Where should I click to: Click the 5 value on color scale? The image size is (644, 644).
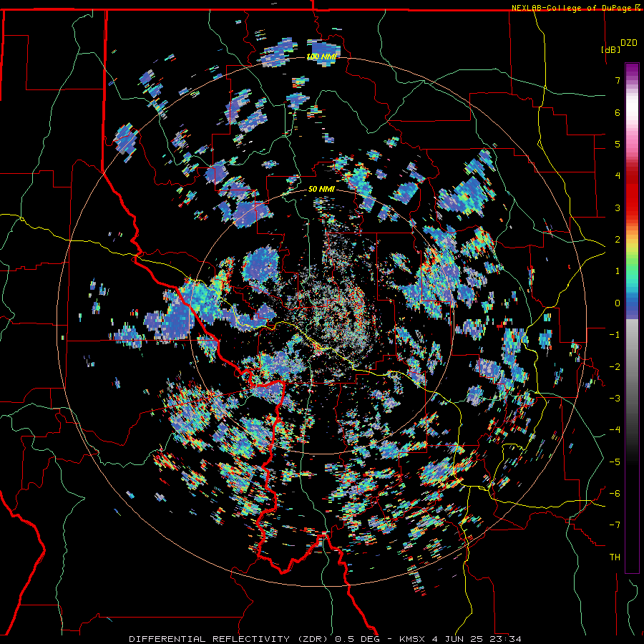[x=618, y=144]
